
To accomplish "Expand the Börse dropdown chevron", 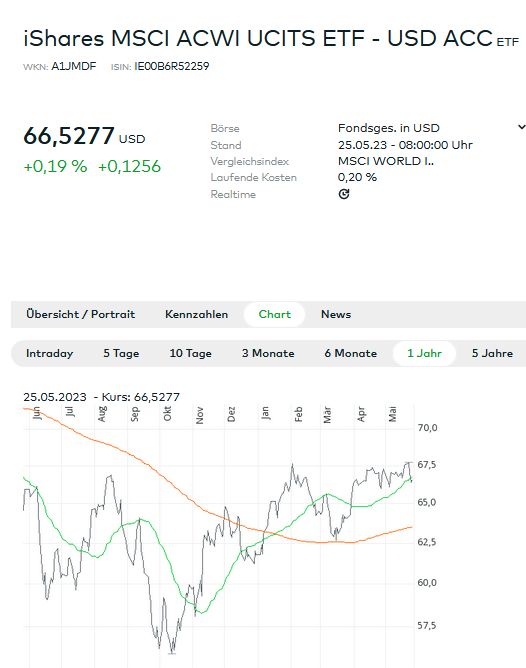I will click(x=521, y=127).
